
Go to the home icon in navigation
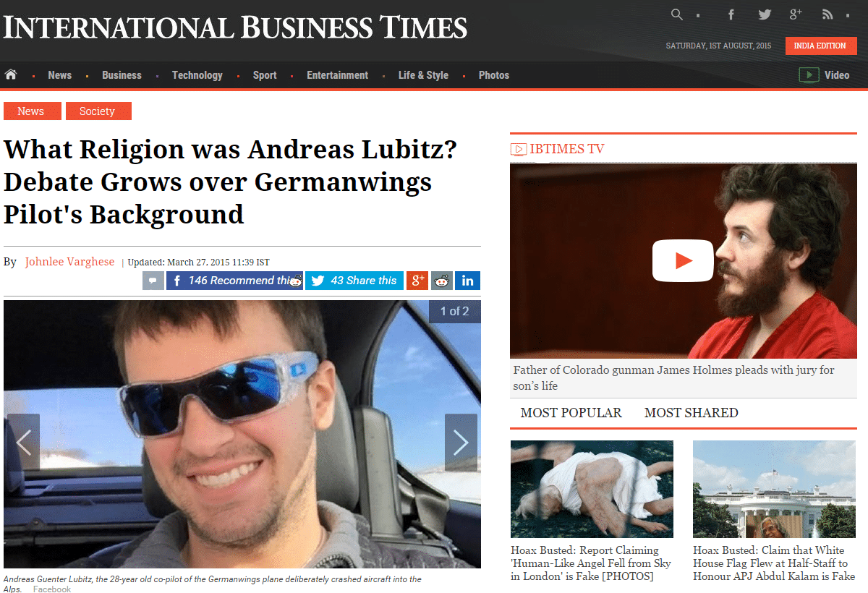(x=11, y=74)
